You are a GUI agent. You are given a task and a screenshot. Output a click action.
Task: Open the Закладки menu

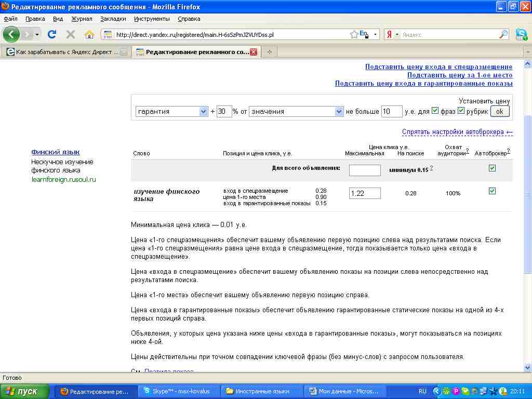pyautogui.click(x=113, y=19)
